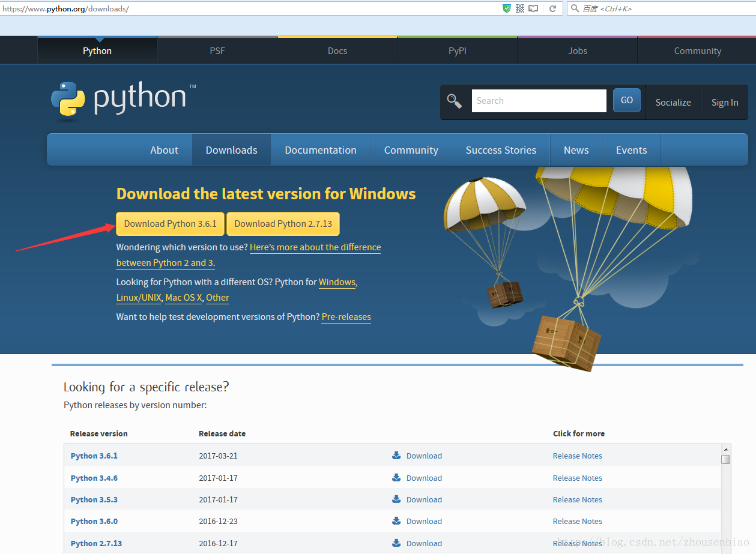The height and width of the screenshot is (554, 756).
Task: Click Download text link for Python 3.5.3
Action: pos(424,499)
